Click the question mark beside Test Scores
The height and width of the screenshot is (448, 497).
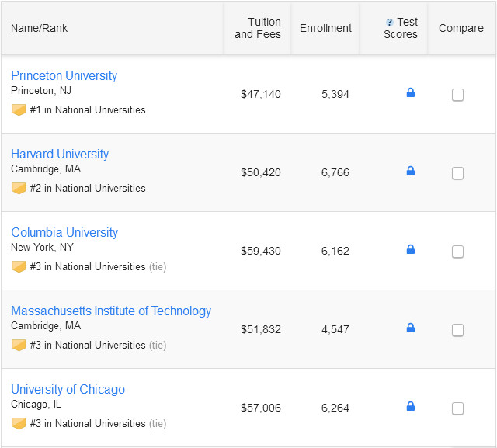390,23
